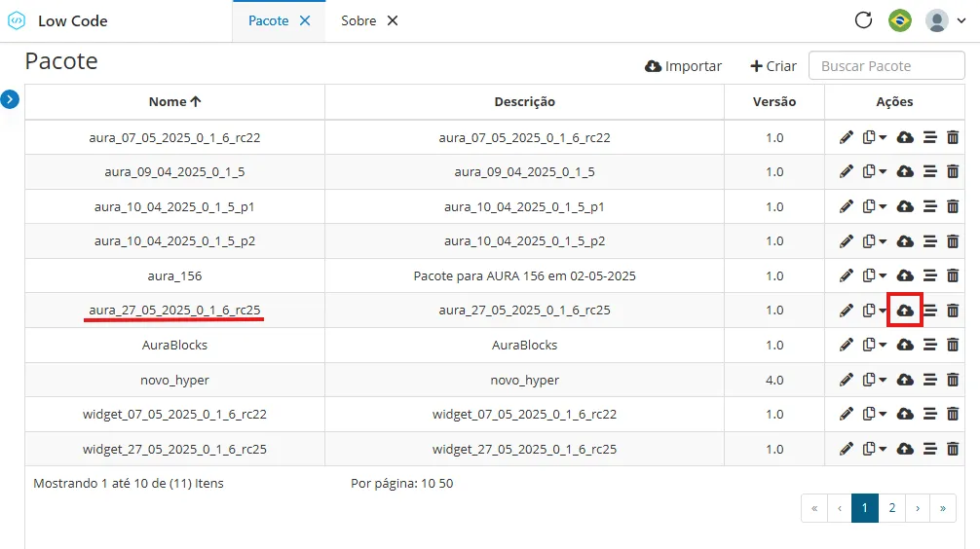The image size is (980, 549).
Task: Sort by the Nome column header
Action: 174,102
